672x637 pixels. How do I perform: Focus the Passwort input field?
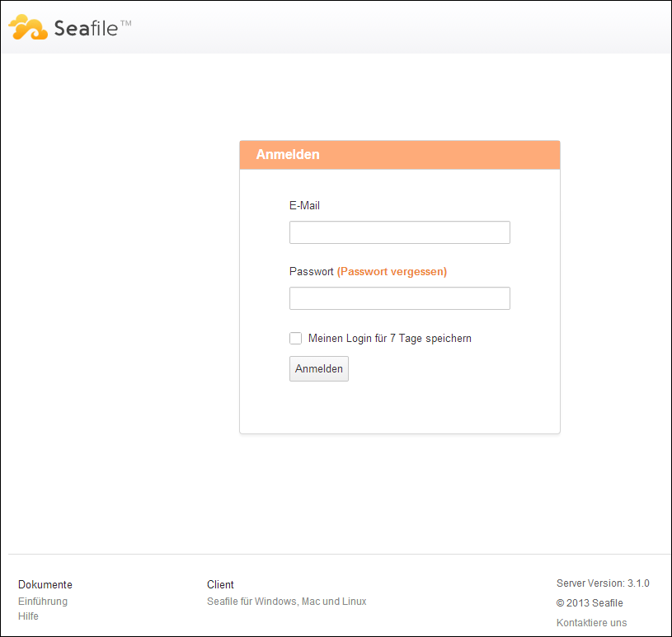pyautogui.click(x=399, y=298)
